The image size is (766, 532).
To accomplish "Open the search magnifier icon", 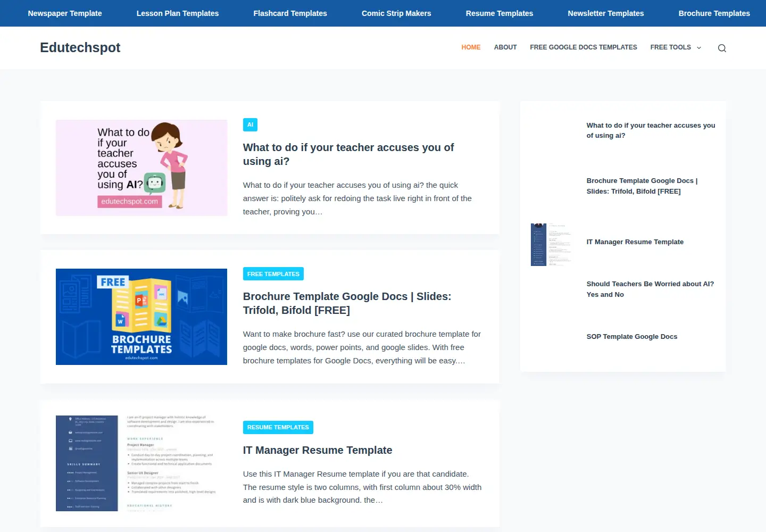I will pos(722,48).
